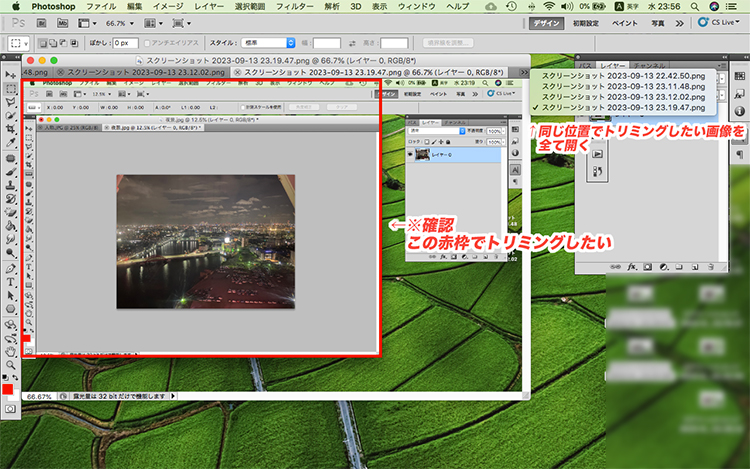Switch to the 23.12.02.png document tab
750x469 pixels.
pos(141,72)
